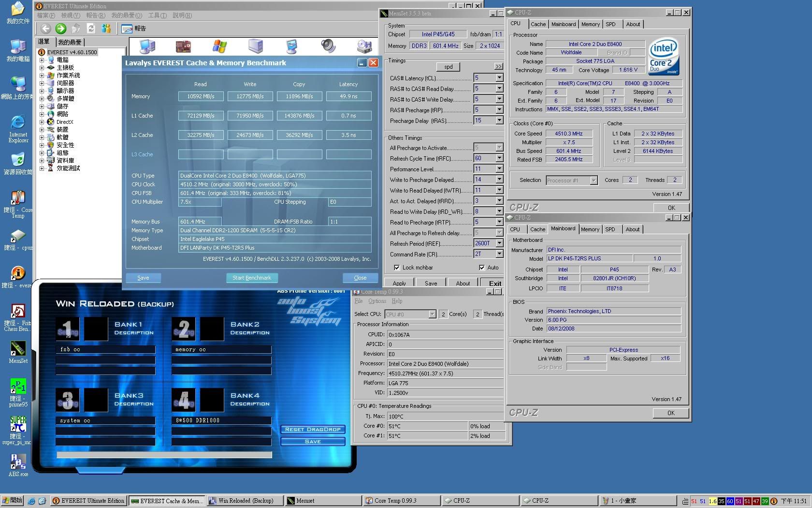The height and width of the screenshot is (508, 812).
Task: Click EVEREST back arrow toolbar icon
Action: tap(45, 29)
